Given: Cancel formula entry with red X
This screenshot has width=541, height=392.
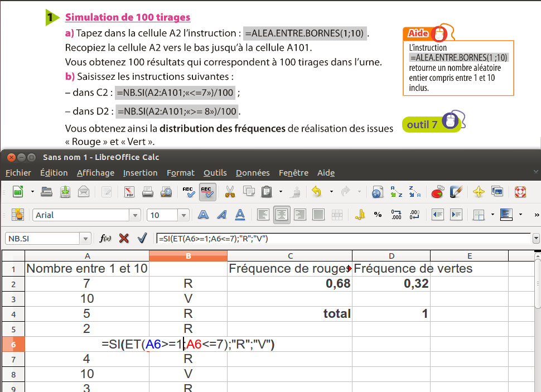Looking at the screenshot, I should coord(124,239).
